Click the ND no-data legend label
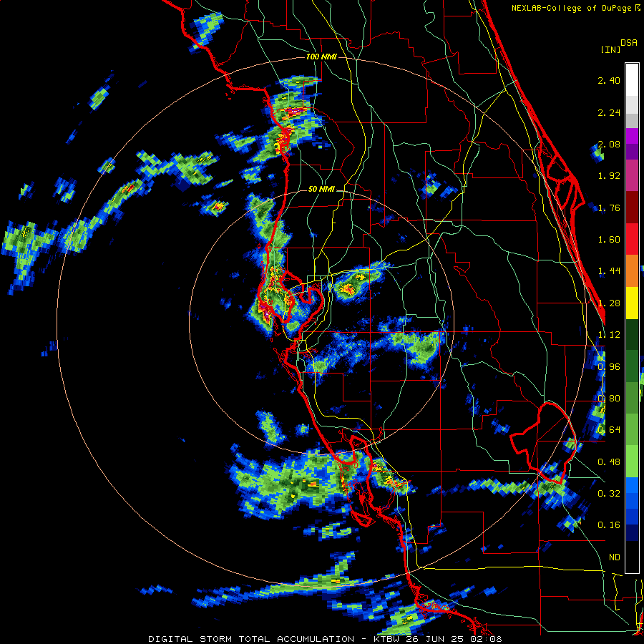Screen dimensions: 644x644 click(x=615, y=557)
